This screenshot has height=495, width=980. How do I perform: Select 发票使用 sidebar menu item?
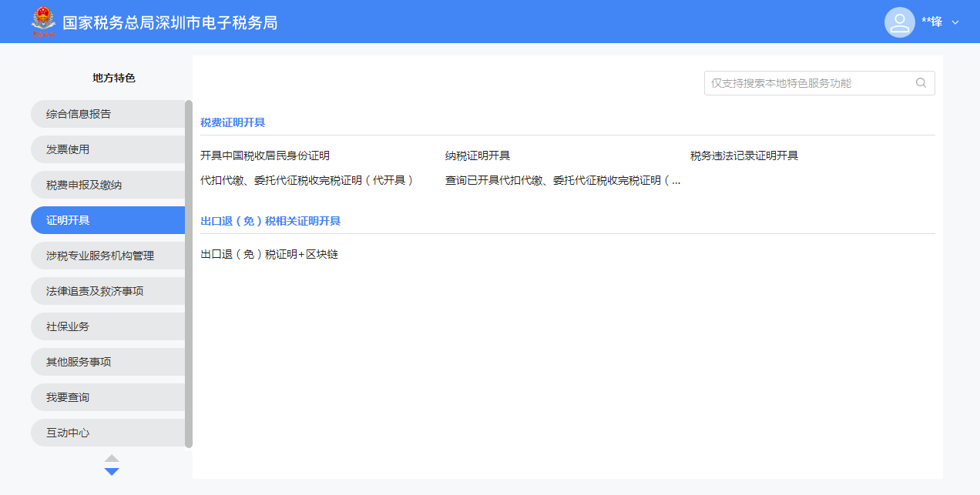[x=108, y=149]
